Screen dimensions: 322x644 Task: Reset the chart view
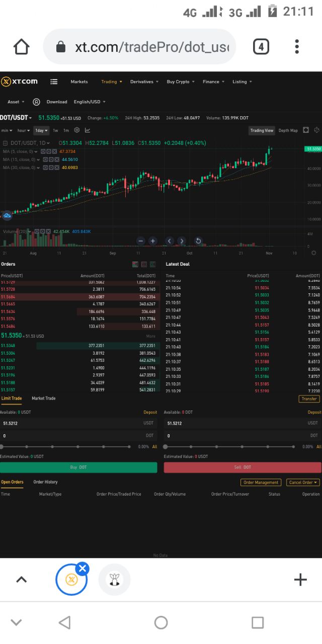tap(198, 241)
